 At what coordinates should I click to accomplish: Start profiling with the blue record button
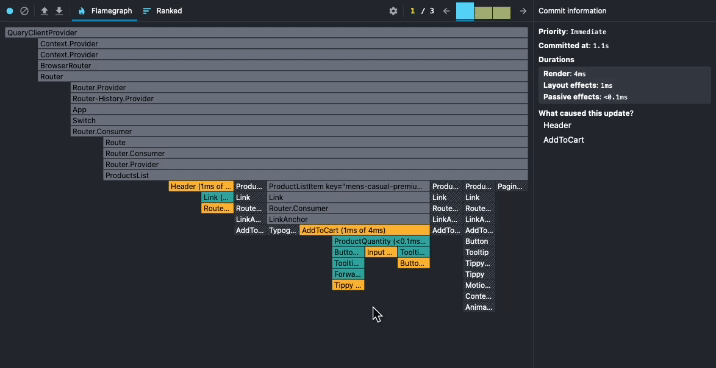tap(10, 11)
